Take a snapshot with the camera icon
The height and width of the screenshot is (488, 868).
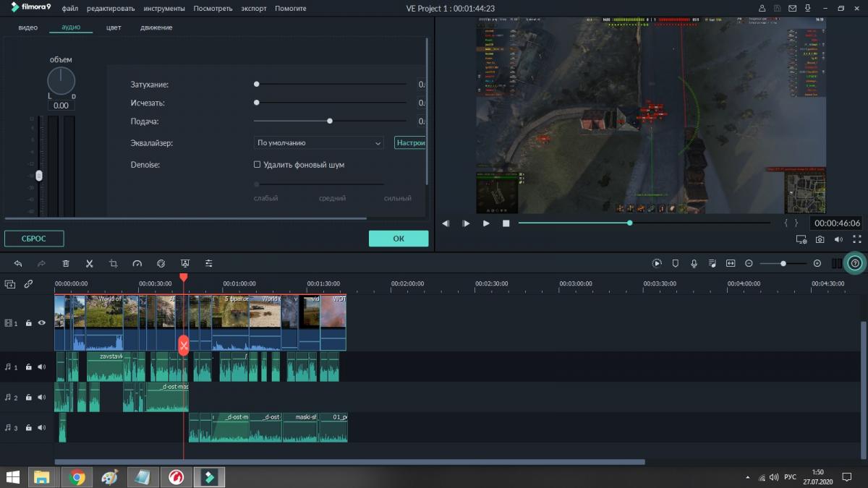pos(820,239)
